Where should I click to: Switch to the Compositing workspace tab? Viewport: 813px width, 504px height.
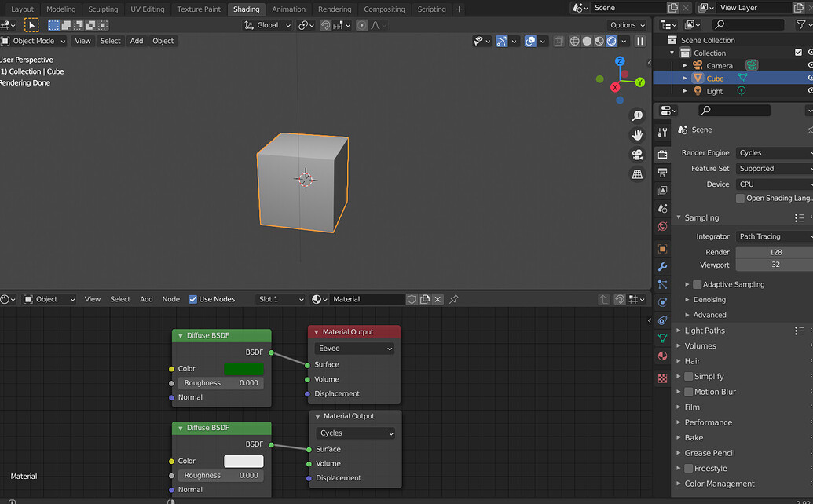(384, 9)
